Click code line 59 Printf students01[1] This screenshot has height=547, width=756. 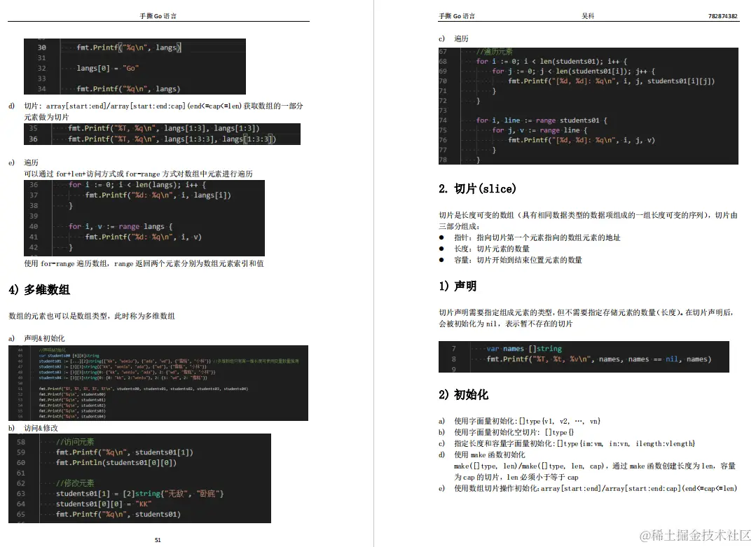click(125, 452)
